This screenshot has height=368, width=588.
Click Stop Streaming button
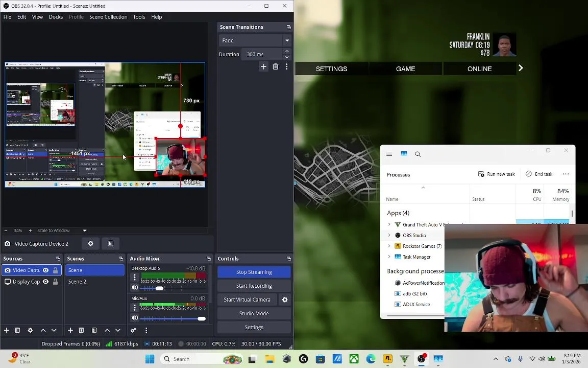254,272
